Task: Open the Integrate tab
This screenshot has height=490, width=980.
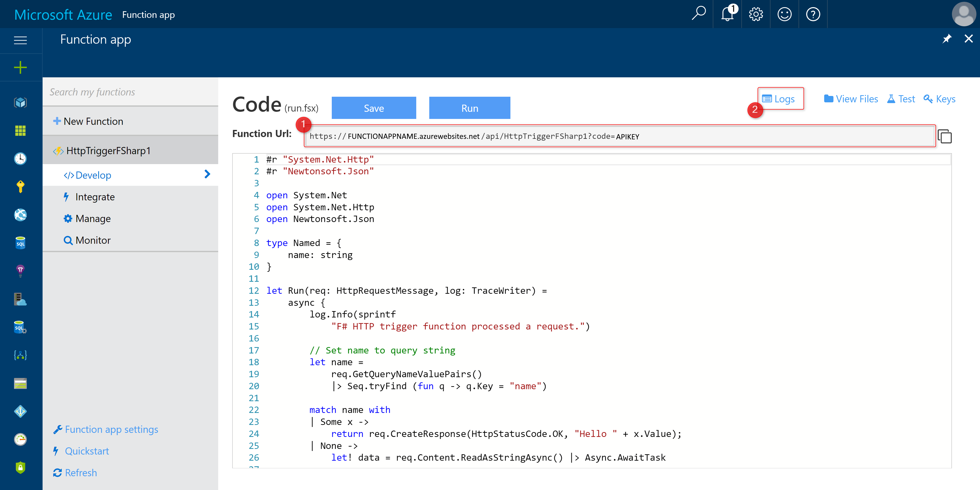Action: click(x=95, y=197)
